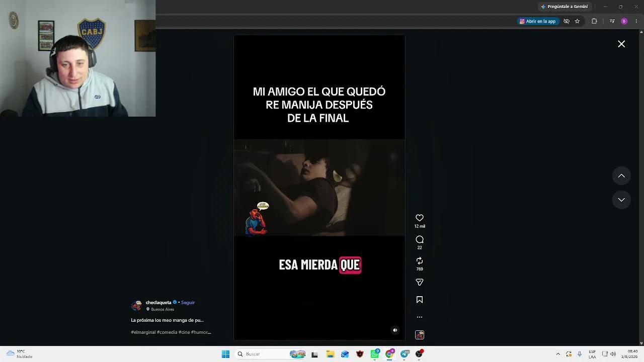Open the browser extensions puzzle icon

click(594, 21)
